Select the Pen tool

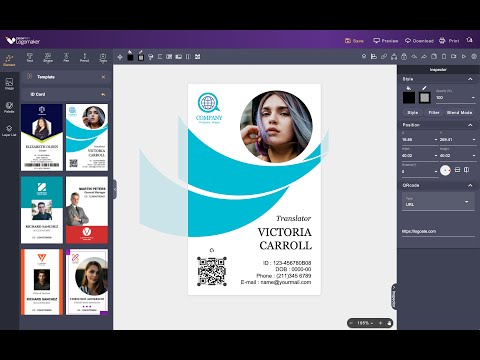(66, 58)
